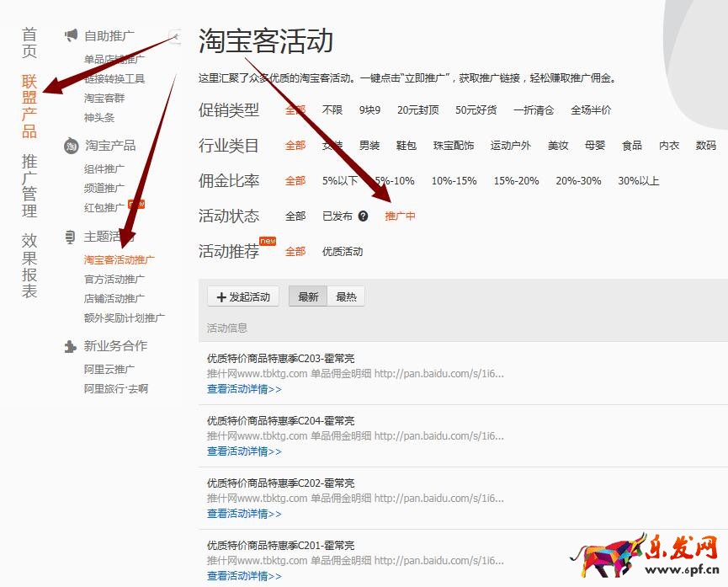The width and height of the screenshot is (728, 587).
Task: Click 查看活动详情 link for C203 activity
Action: [x=244, y=389]
